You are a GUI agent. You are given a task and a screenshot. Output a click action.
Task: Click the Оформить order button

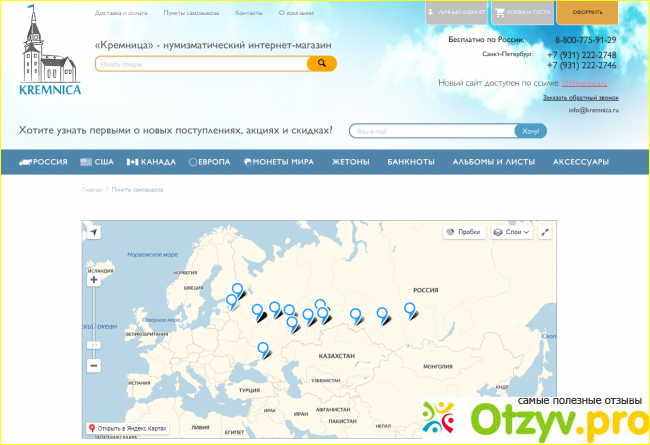tap(587, 12)
